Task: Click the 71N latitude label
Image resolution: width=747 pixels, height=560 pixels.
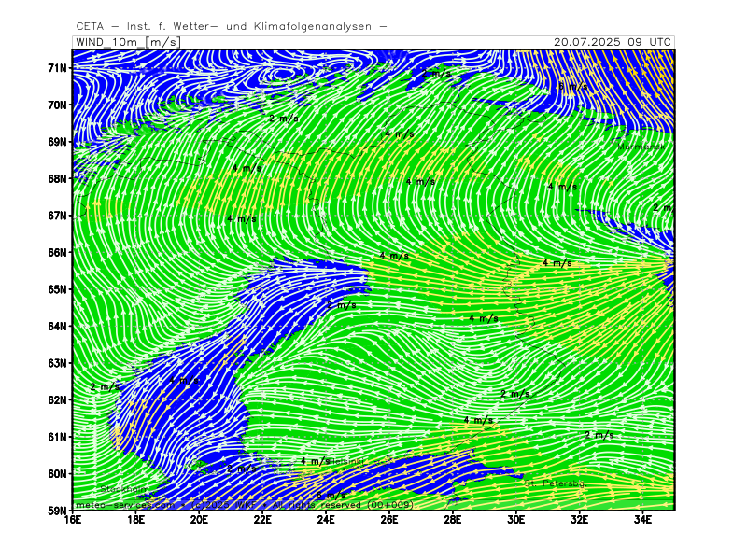Action: click(x=58, y=68)
